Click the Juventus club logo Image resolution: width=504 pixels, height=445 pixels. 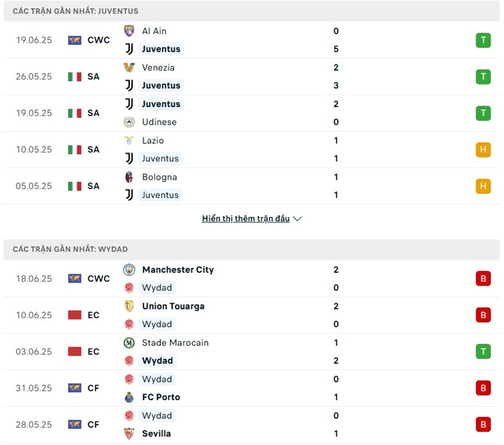pyautogui.click(x=129, y=49)
